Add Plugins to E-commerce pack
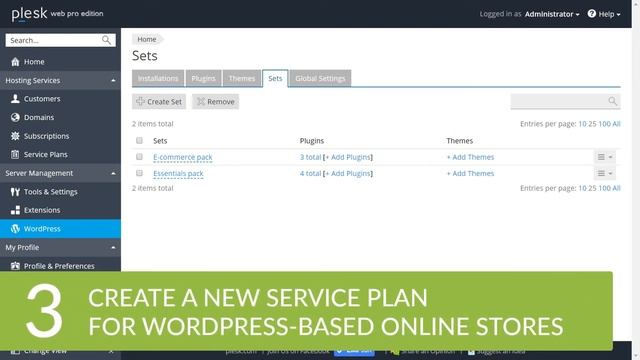 click(x=348, y=157)
